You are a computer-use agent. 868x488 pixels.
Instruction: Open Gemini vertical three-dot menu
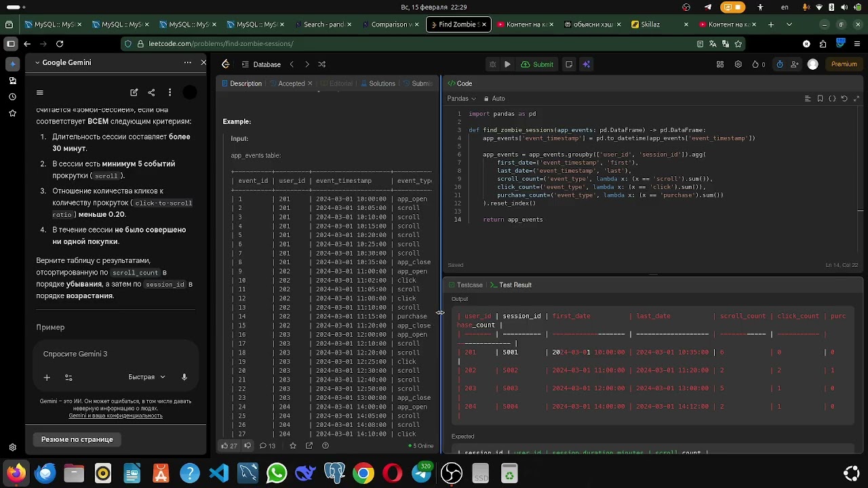[170, 93]
